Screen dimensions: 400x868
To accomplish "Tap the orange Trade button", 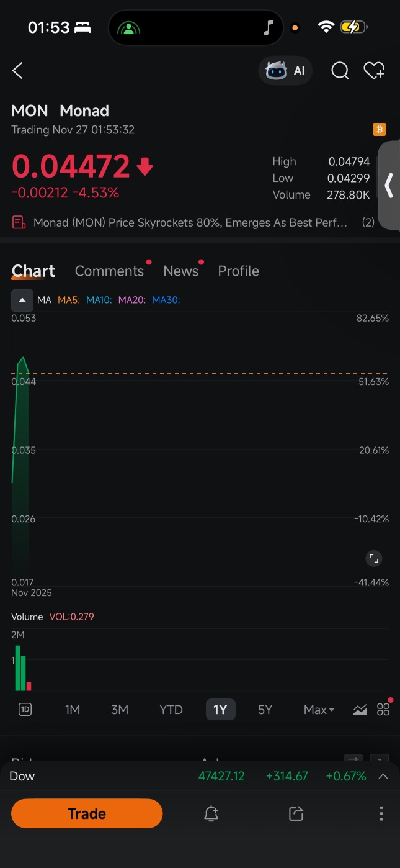I will click(87, 813).
